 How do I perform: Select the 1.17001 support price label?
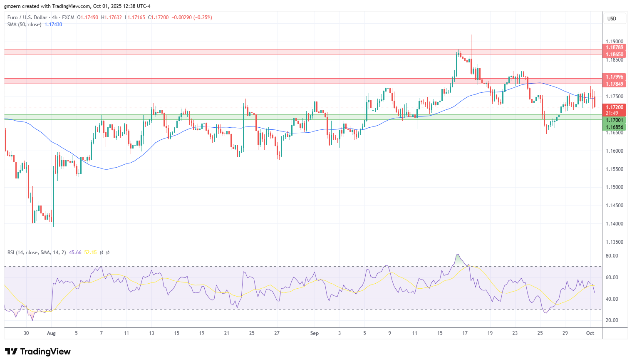pyautogui.click(x=615, y=120)
